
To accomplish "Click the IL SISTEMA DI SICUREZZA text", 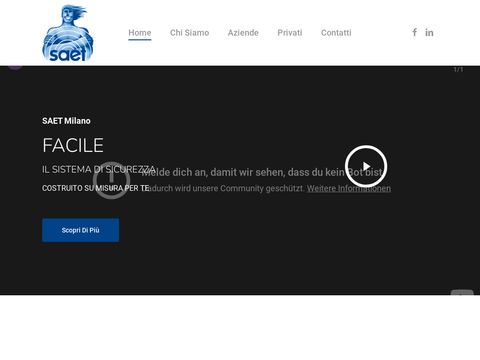I will pyautogui.click(x=99, y=169).
